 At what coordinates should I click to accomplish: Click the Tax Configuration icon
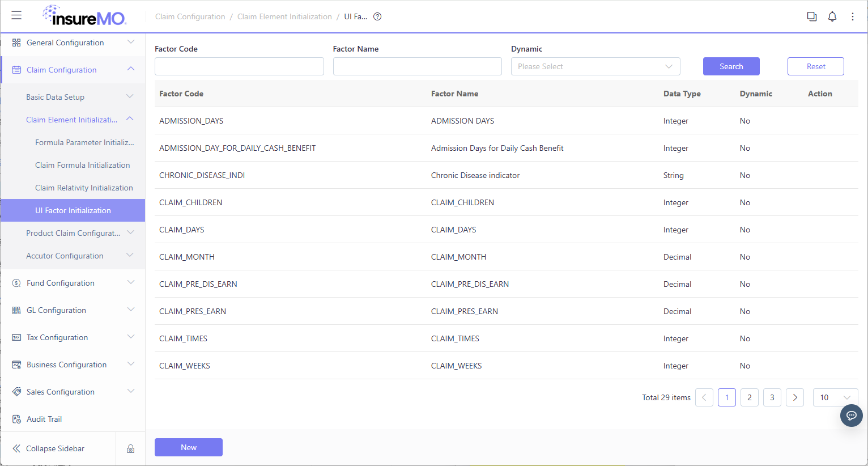[x=16, y=337]
